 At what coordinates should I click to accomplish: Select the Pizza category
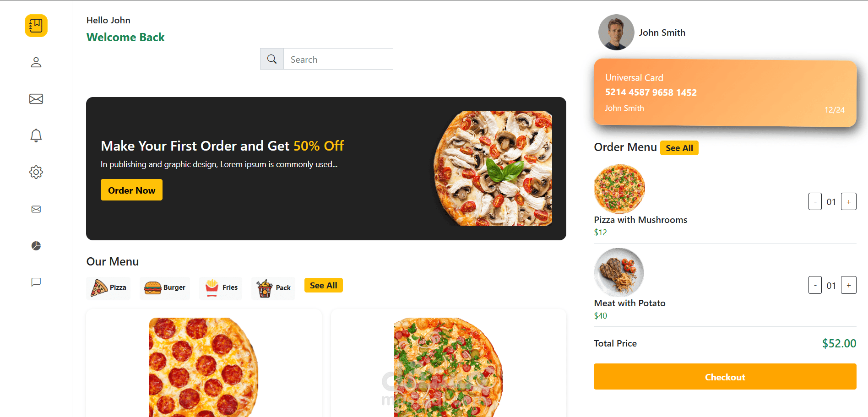coord(108,288)
